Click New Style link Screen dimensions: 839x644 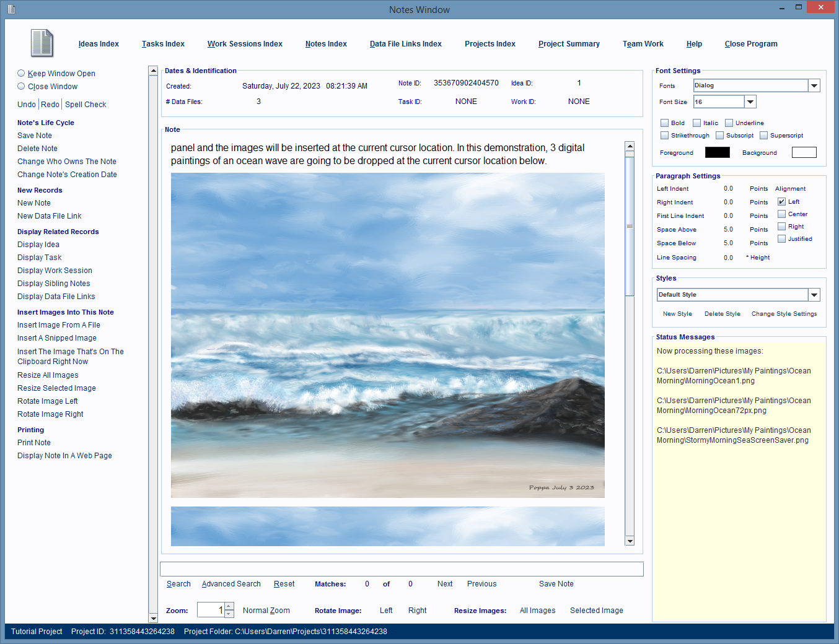677,314
